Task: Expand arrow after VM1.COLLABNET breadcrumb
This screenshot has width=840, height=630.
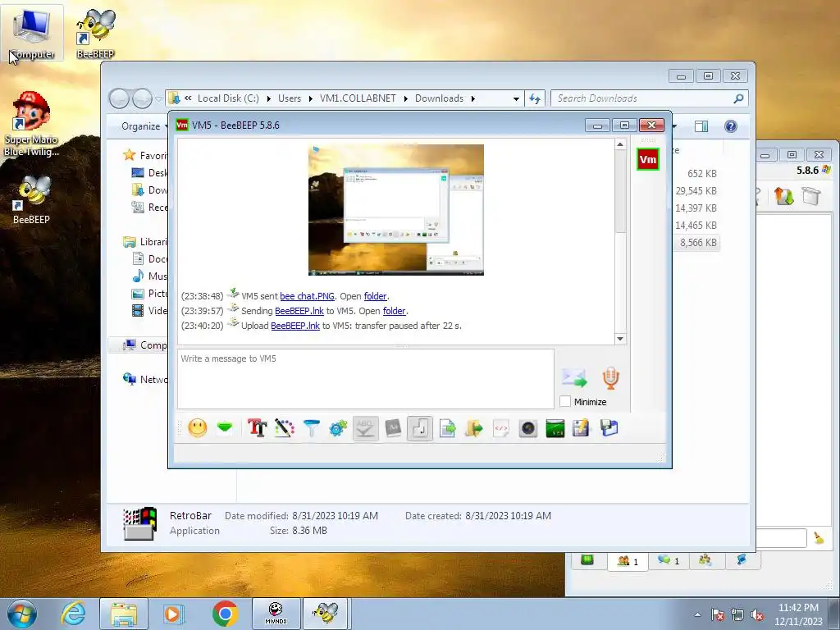Action: click(405, 98)
